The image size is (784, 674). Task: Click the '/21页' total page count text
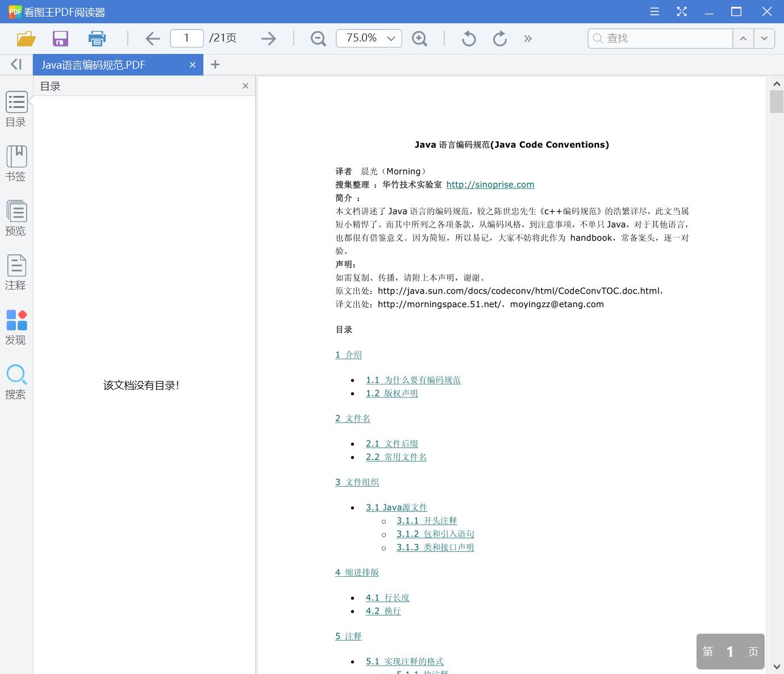pos(223,38)
